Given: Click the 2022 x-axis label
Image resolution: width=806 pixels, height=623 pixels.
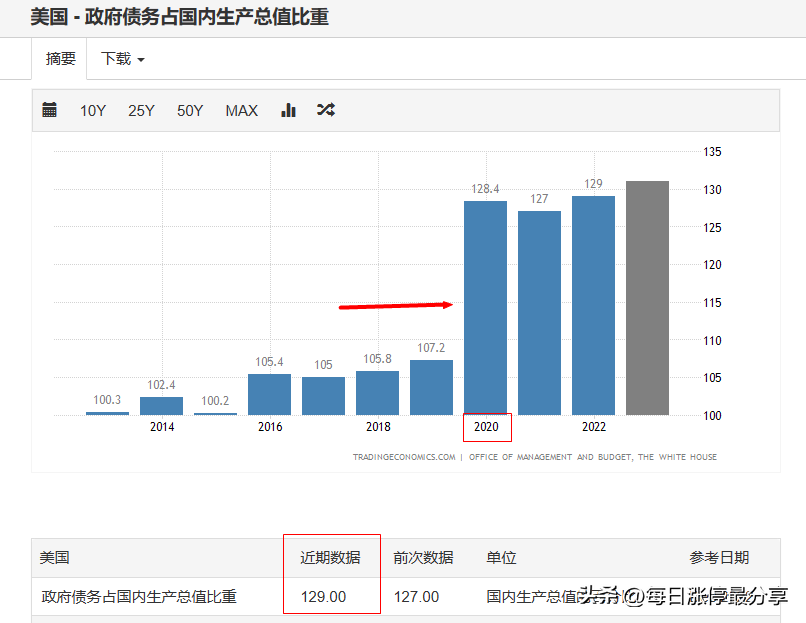Looking at the screenshot, I should pos(594,427).
